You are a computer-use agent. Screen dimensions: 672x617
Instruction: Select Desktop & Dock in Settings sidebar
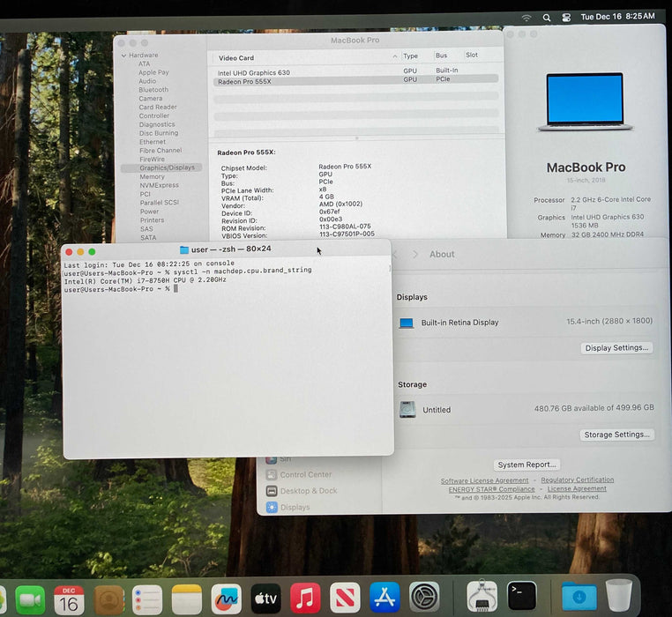coord(309,491)
